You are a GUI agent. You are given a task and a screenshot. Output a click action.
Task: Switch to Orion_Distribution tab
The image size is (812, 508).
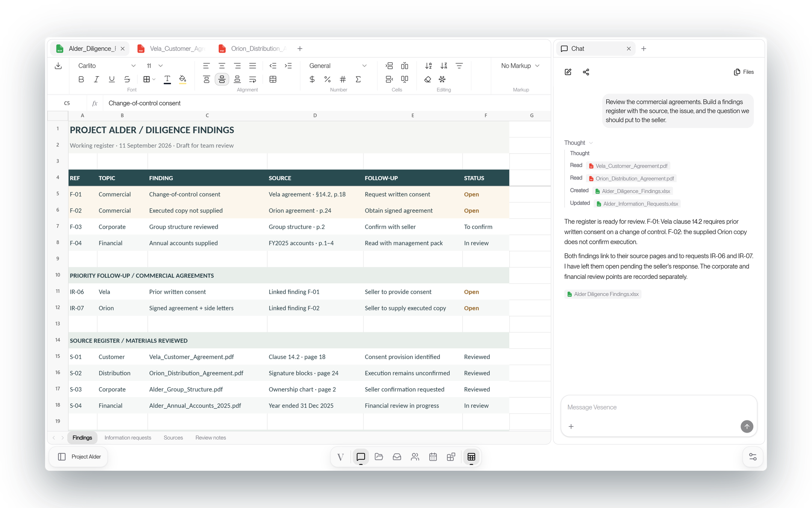[x=253, y=49]
